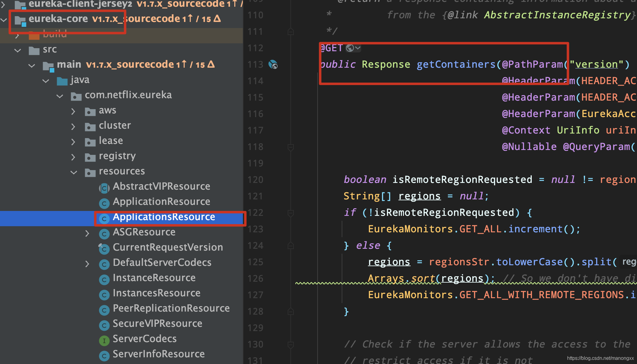
Task: Toggle code fold marker on line 122
Action: pyautogui.click(x=291, y=213)
